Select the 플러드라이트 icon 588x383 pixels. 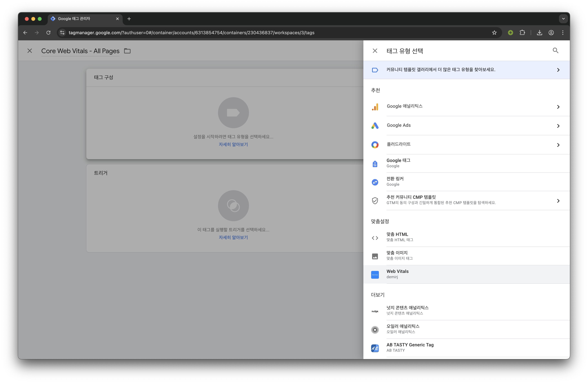point(375,145)
